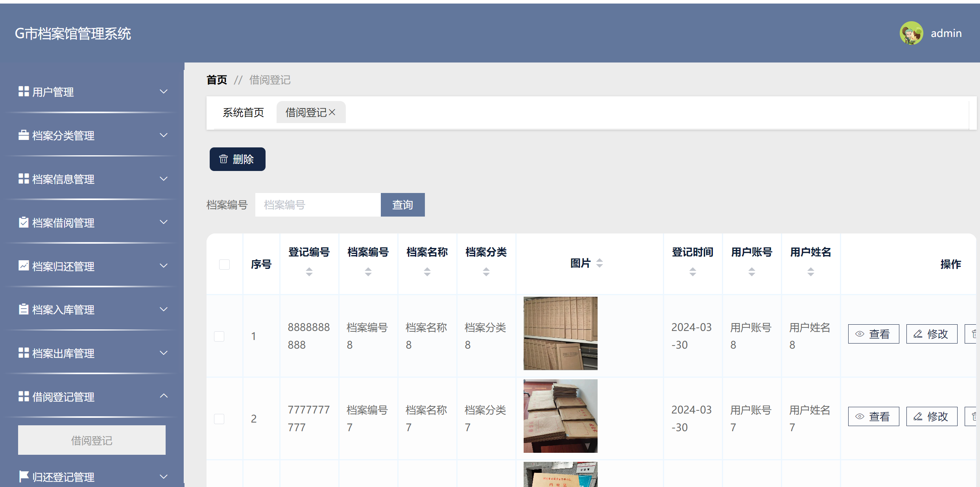The width and height of the screenshot is (980, 487).
Task: Sort the table by 档案名称
Action: (427, 272)
